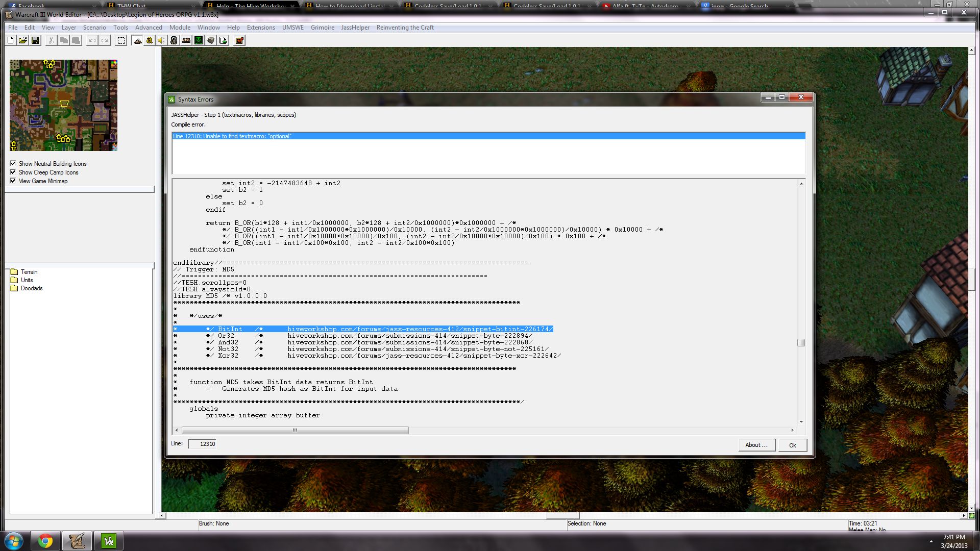980x551 pixels.
Task: Click the green JassHelper taskbar icon
Action: 108,541
